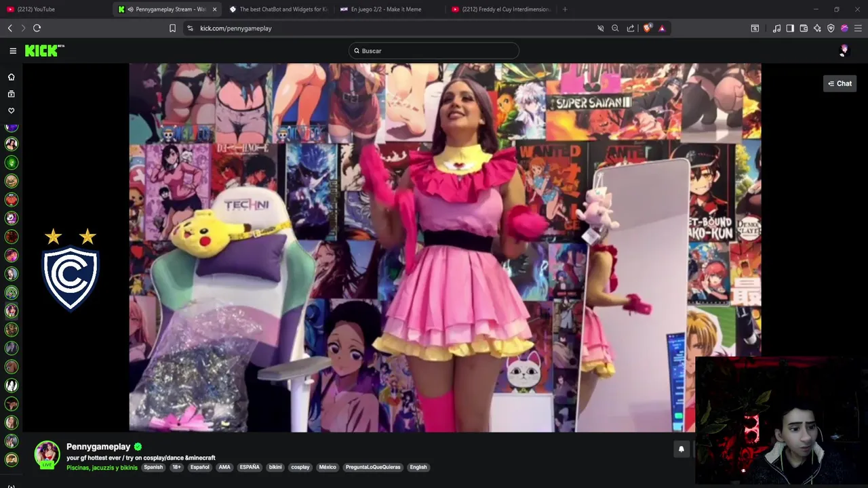This screenshot has height=488, width=868.
Task: Open Brave Rewards triangle icon
Action: click(662, 28)
